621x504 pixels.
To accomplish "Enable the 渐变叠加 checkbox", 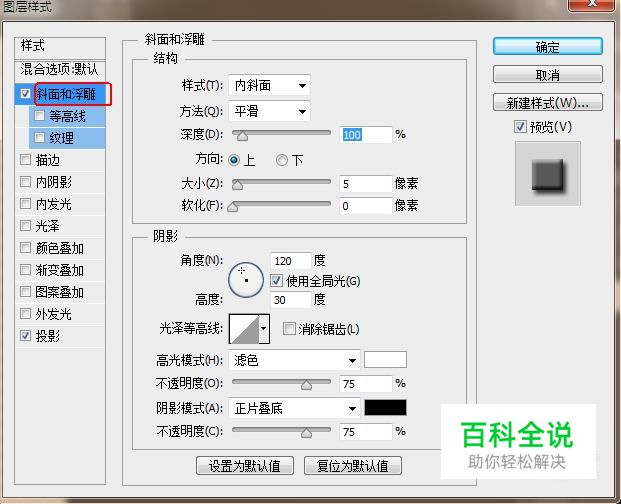I will [25, 270].
